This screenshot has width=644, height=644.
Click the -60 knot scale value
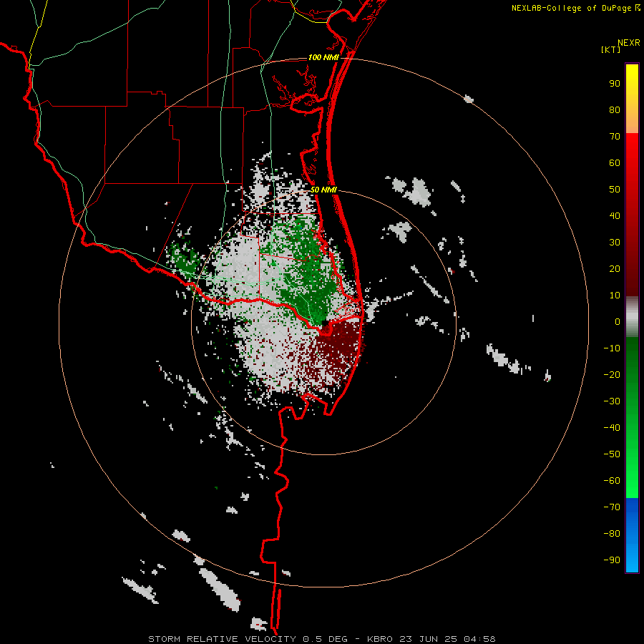click(x=612, y=481)
